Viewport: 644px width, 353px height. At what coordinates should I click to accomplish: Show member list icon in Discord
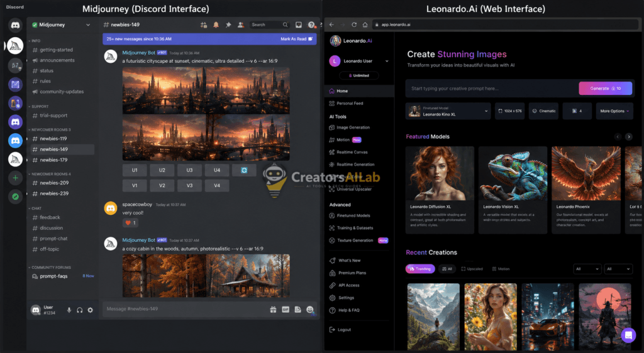[x=241, y=25]
